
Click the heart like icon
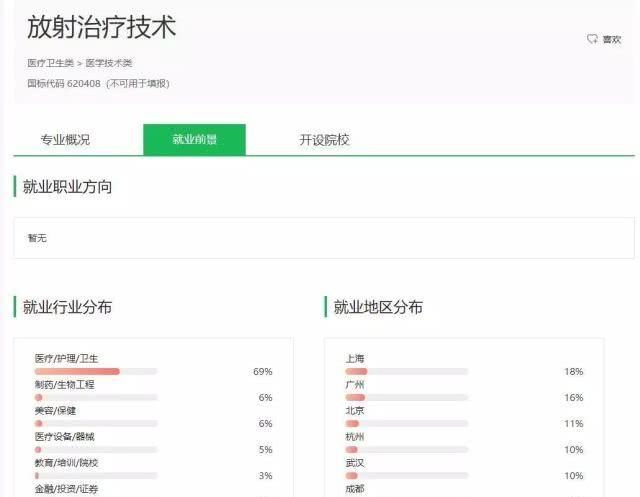tap(592, 39)
